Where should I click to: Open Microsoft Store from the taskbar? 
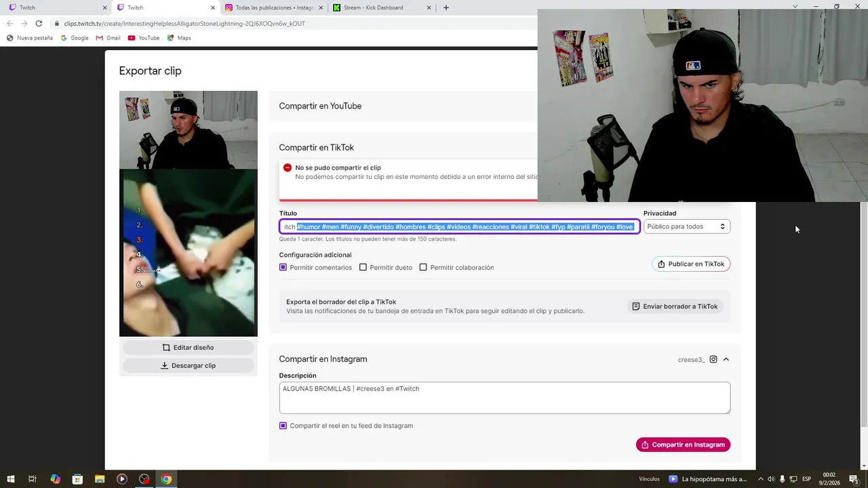point(77,479)
